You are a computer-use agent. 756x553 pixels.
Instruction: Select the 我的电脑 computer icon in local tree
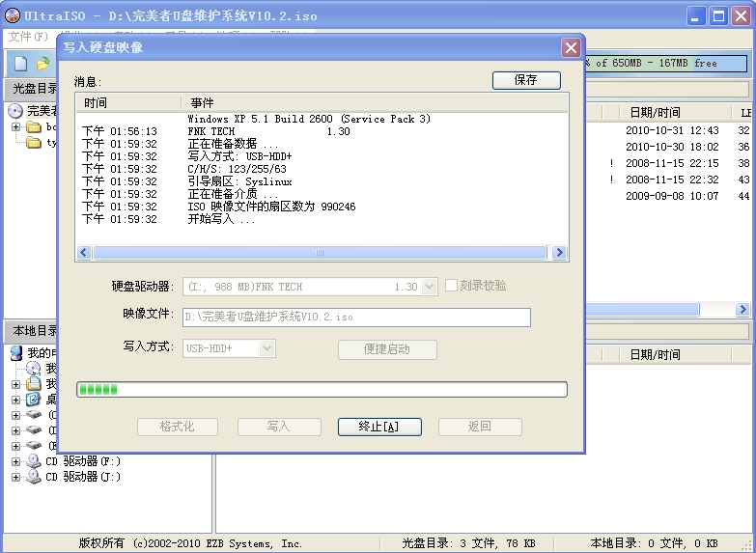pos(16,353)
